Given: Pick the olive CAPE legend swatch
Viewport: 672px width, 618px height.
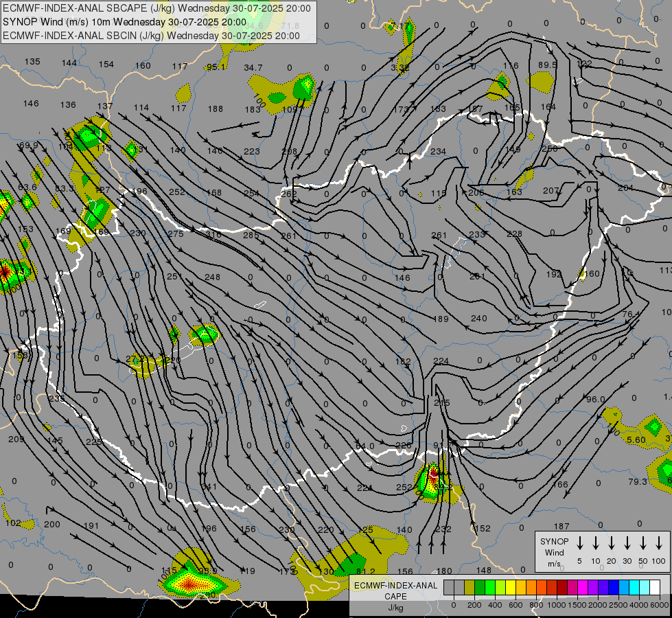Looking at the screenshot, I should point(470,588).
